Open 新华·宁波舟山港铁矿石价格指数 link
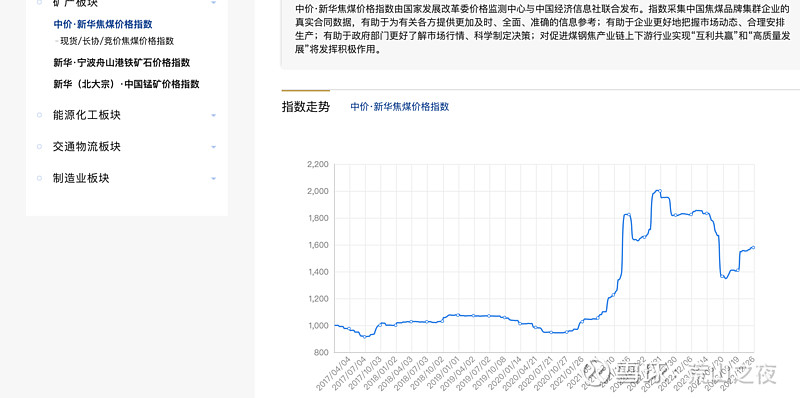Screen dimensions: 800x398 click(121, 63)
